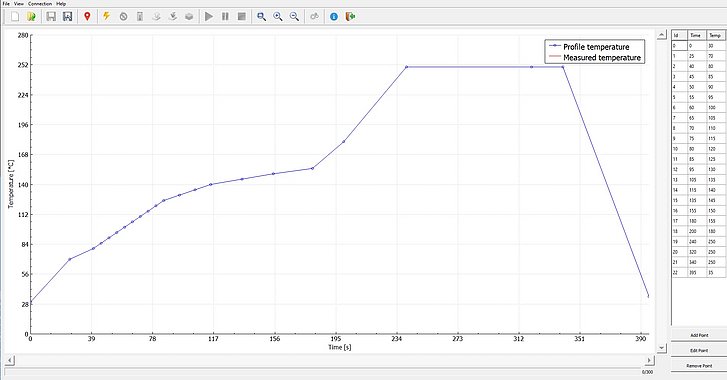Click the Id column header
Viewport: 727px width, 380px height.
click(x=679, y=35)
